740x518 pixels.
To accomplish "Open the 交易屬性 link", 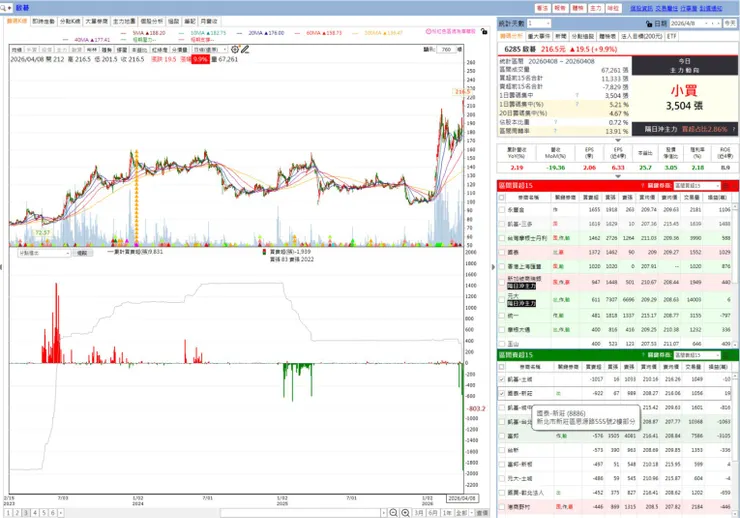I will [666, 8].
